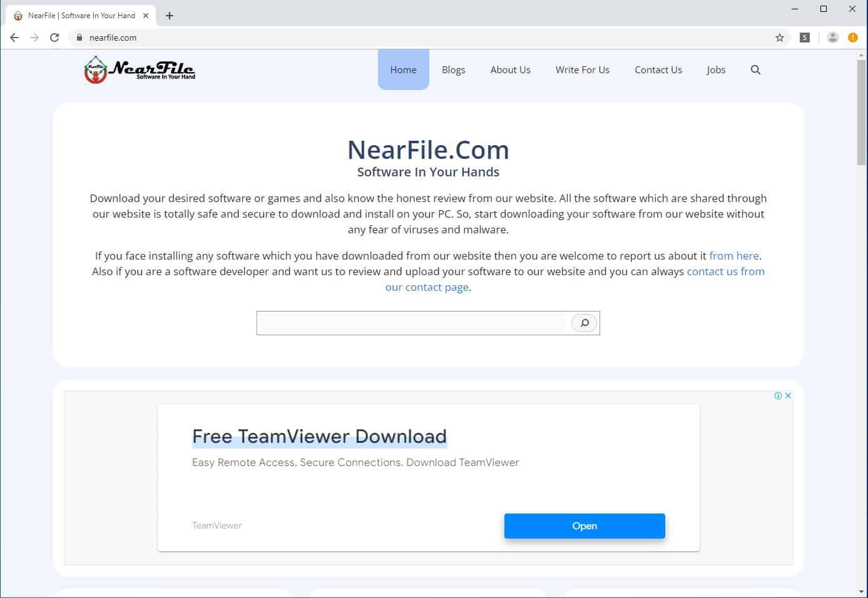The width and height of the screenshot is (868, 598).
Task: Focus the software search input field
Action: [414, 323]
